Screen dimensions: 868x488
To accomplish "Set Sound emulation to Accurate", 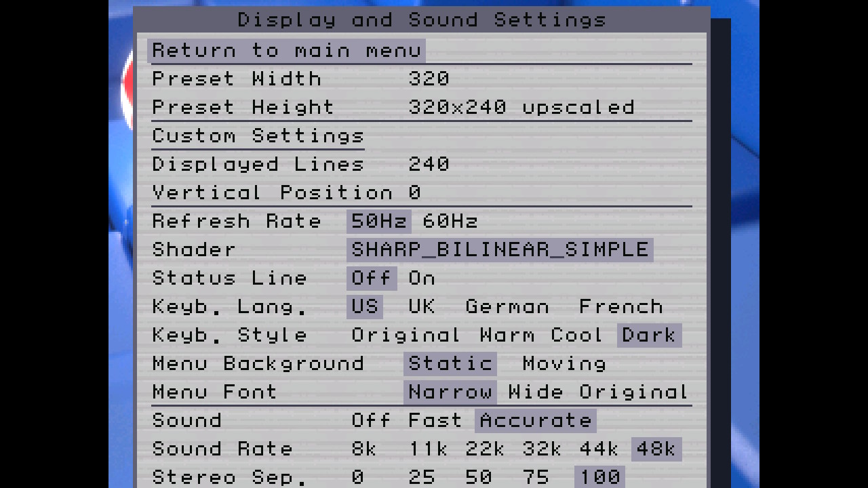I will click(536, 420).
